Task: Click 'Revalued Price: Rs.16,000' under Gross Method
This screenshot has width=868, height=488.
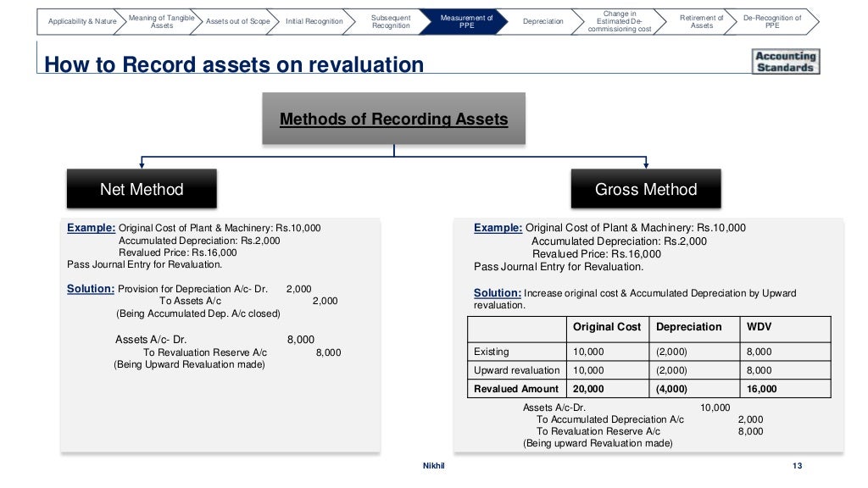Action: tap(597, 254)
